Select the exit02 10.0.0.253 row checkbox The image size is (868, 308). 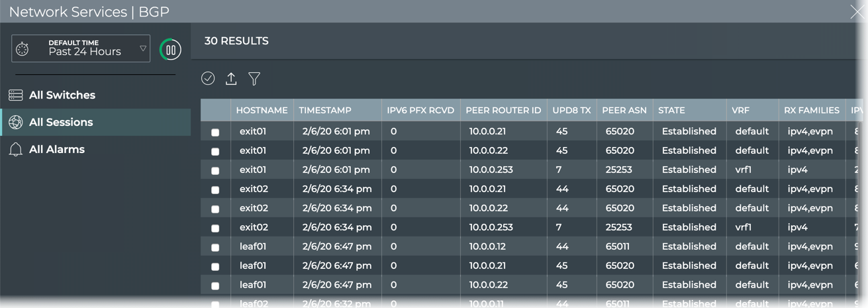(x=215, y=229)
